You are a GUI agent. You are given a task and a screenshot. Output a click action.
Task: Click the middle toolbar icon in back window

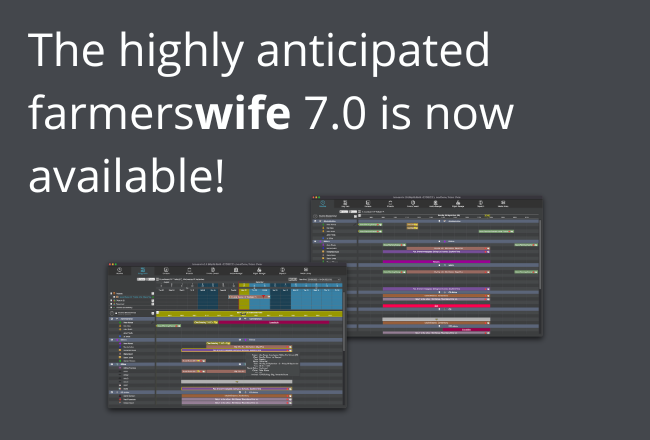coord(414,203)
